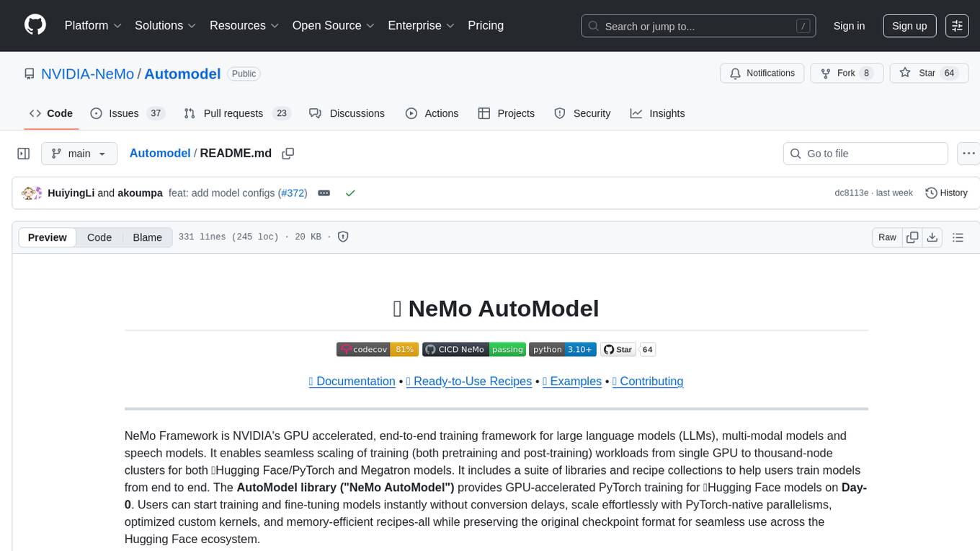Switch to the Code tab
980x551 pixels.
[51, 113]
